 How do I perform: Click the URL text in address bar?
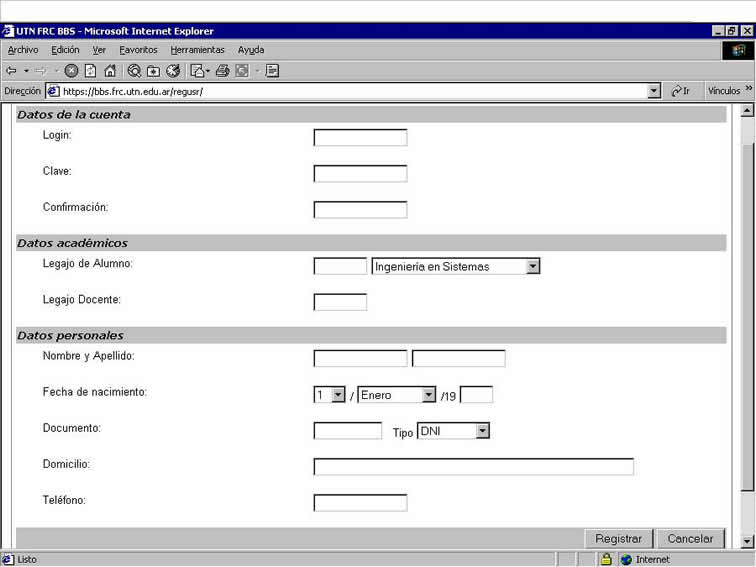coord(133,92)
